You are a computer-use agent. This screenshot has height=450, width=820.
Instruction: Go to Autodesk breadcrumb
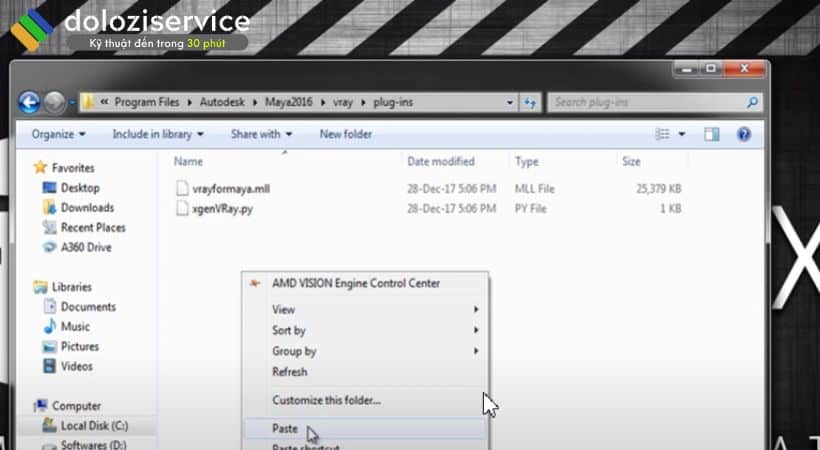click(x=222, y=103)
